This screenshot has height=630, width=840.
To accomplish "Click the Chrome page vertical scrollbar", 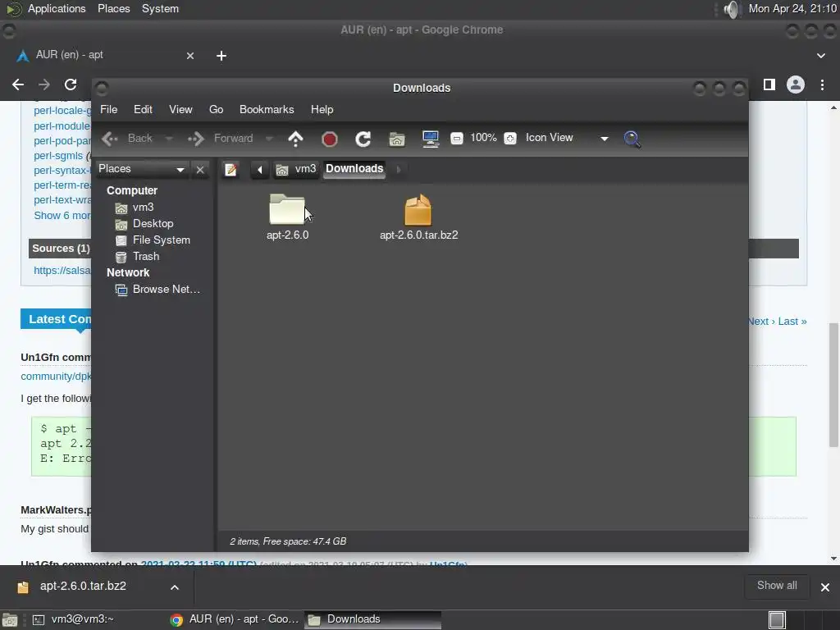I will pos(833,385).
